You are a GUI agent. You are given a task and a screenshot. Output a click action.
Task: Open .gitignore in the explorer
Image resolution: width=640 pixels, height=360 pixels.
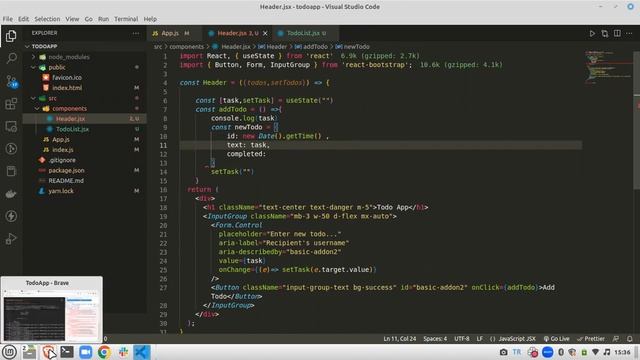click(62, 160)
